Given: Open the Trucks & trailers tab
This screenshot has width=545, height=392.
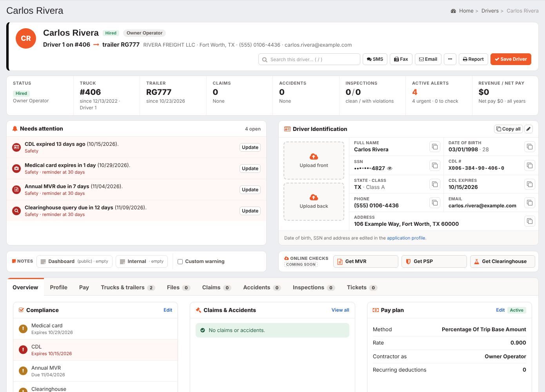Looking at the screenshot, I should click(128, 287).
